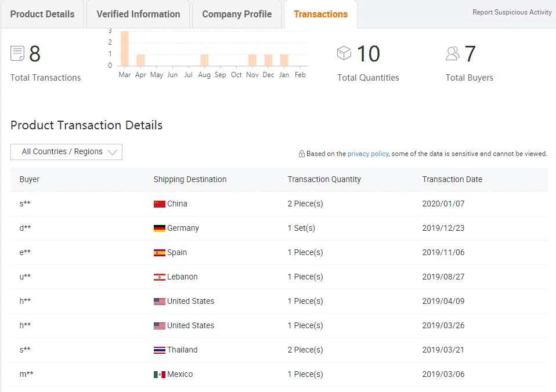Click the date 2019/03/21
The width and height of the screenshot is (556, 392).
click(x=443, y=350)
